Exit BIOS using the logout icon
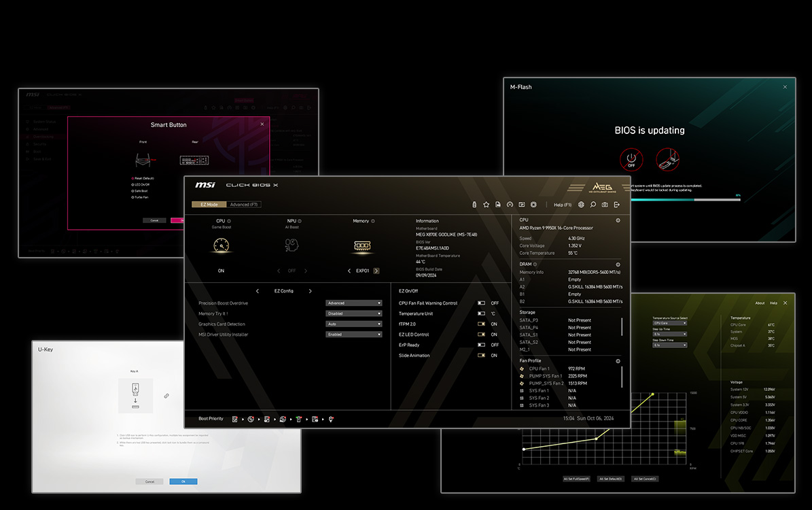 [x=616, y=204]
